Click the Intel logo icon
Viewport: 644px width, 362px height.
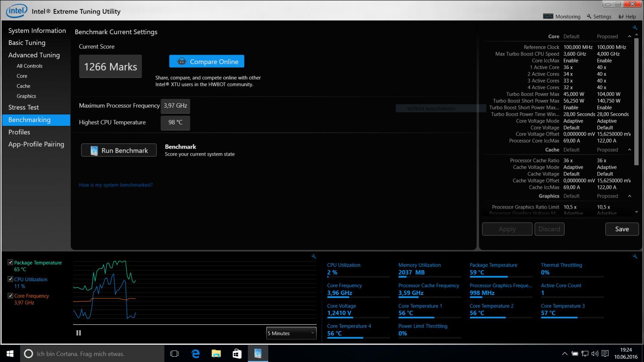pos(16,11)
